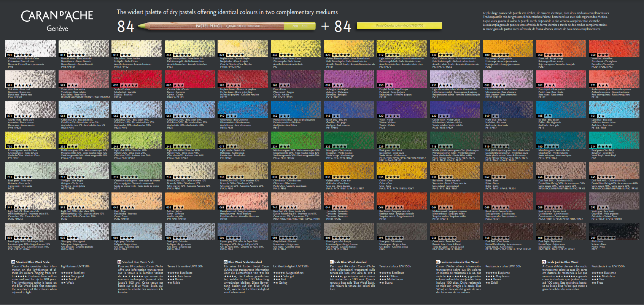Select the 105 Plum swatch
This screenshot has height=305, width=644.
pyautogui.click(x=296, y=79)
